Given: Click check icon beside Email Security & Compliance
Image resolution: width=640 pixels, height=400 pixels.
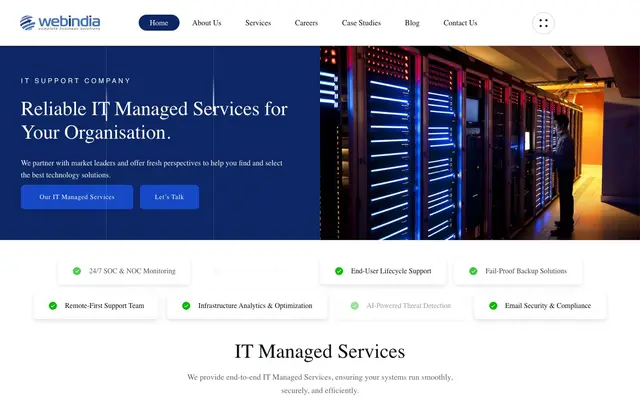Looking at the screenshot, I should click(x=493, y=306).
